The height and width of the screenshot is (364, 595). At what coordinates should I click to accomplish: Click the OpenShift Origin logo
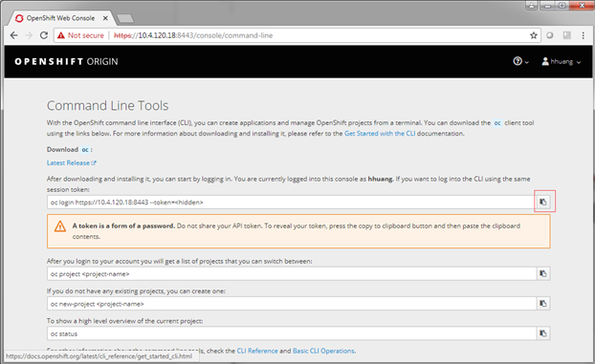(x=66, y=61)
